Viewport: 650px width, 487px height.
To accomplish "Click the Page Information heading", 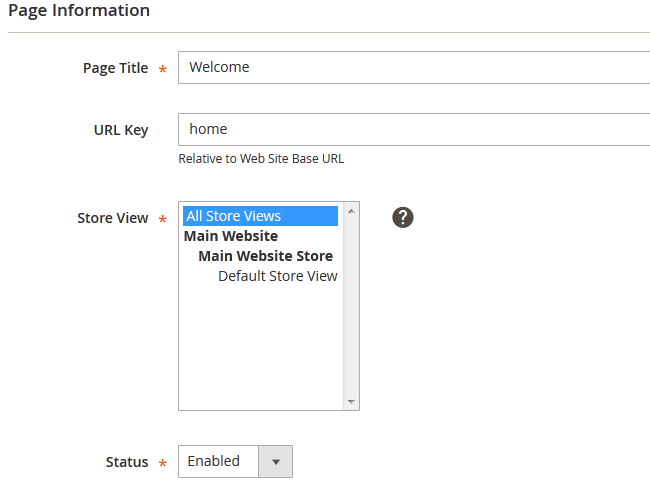I will point(79,10).
